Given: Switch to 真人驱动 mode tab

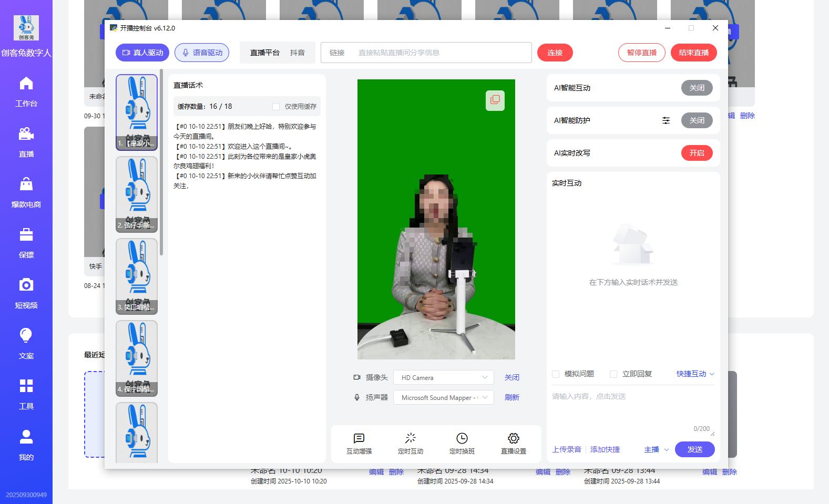Looking at the screenshot, I should coord(142,53).
